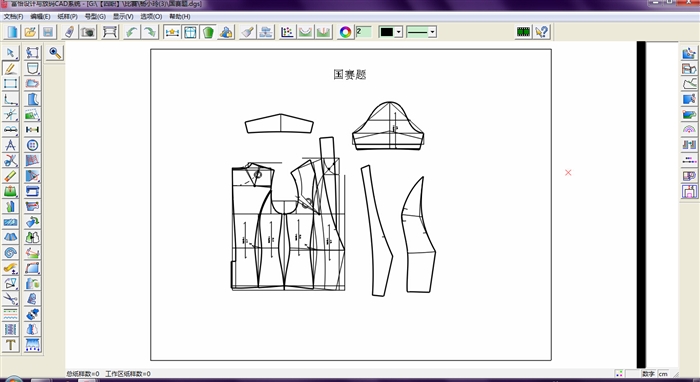Open the line color dropdown arrow
700x382 pixels.
click(399, 32)
